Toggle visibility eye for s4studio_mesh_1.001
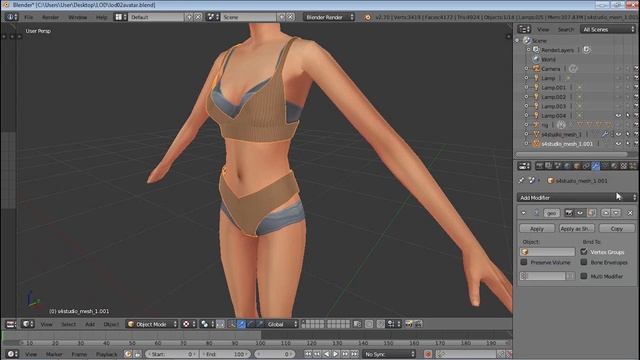This screenshot has height=360, width=640. pos(618,144)
